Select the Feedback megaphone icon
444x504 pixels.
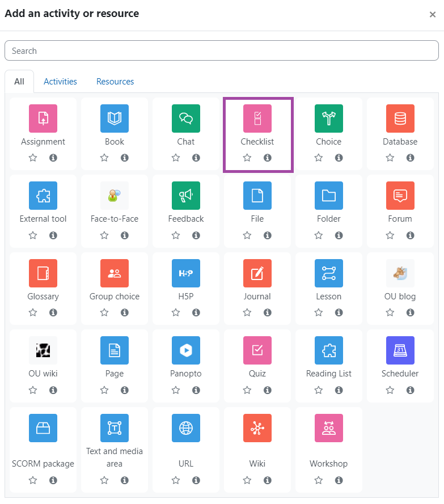tap(186, 196)
